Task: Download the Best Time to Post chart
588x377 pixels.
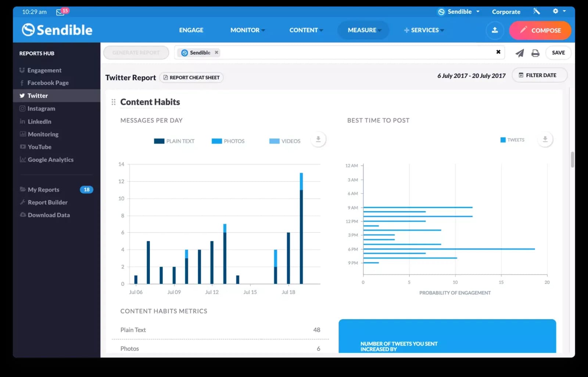Action: click(545, 139)
